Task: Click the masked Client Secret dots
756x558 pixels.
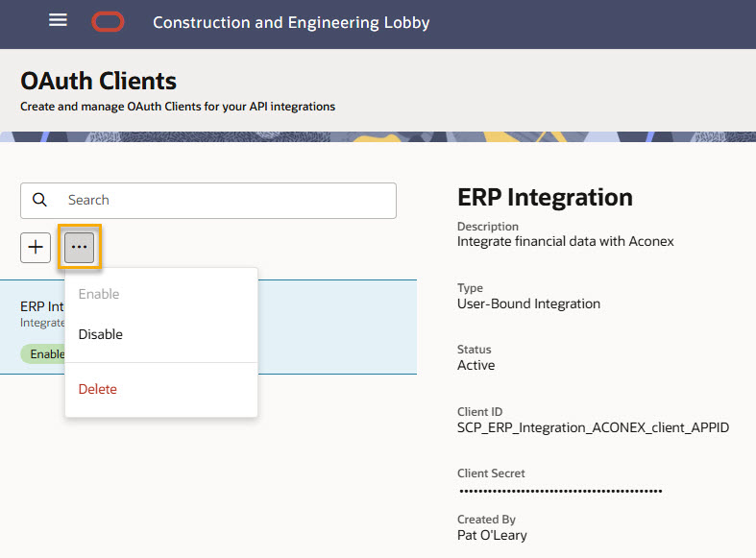Action: pos(561,491)
